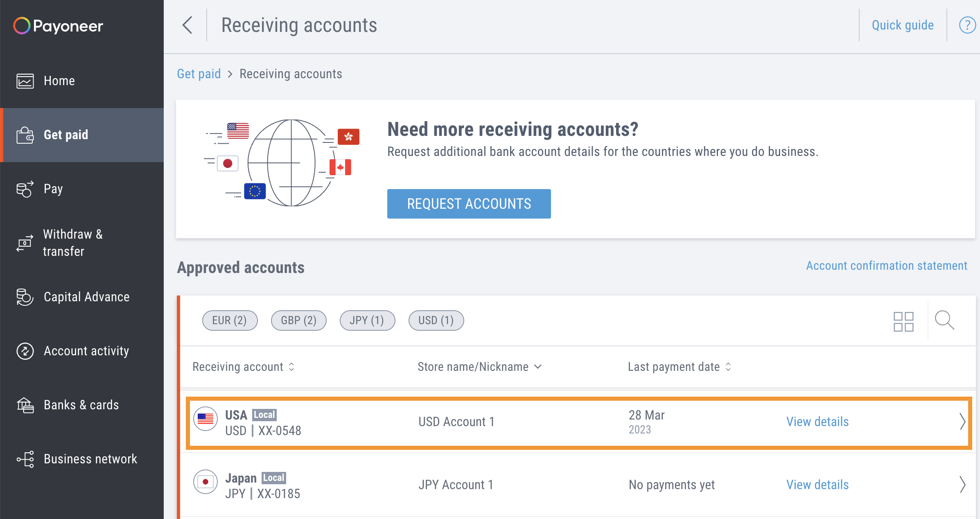Click the REQUEST ACCOUNTS button
The height and width of the screenshot is (519, 980).
pyautogui.click(x=469, y=204)
